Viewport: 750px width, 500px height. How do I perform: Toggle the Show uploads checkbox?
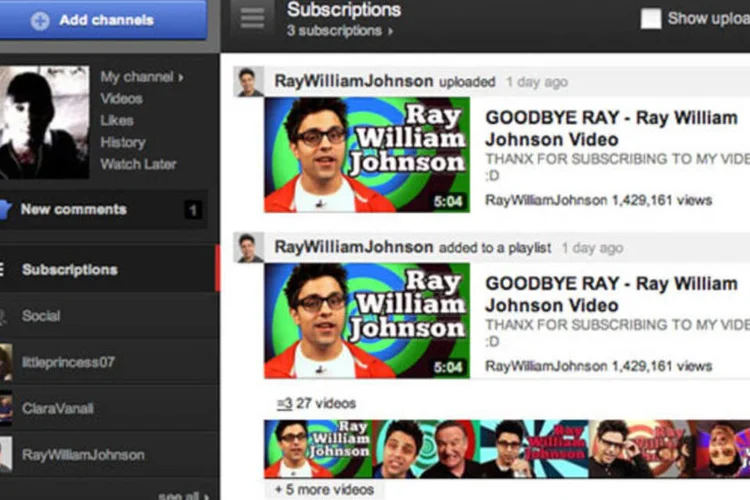[651, 19]
